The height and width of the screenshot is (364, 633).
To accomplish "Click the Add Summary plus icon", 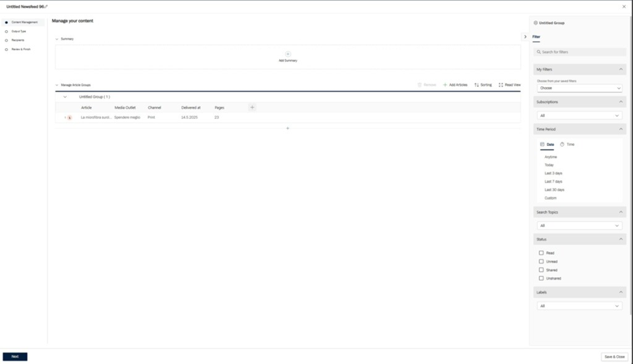I will tap(288, 54).
